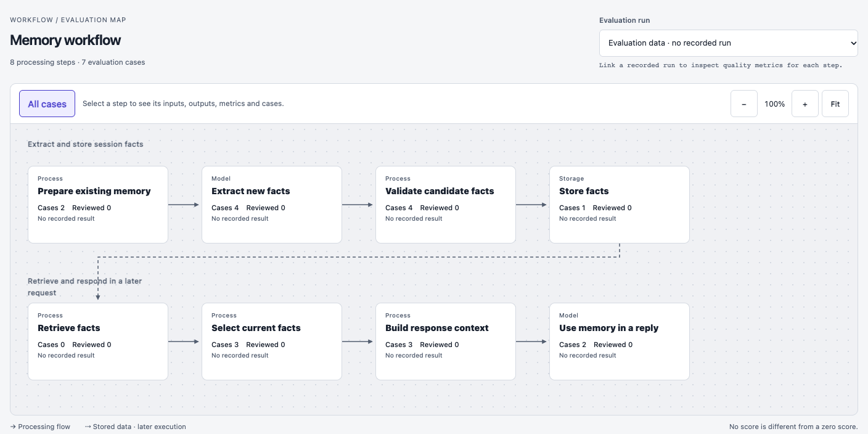The image size is (868, 434).
Task: Click the 'Processing flow' legend entry
Action: coord(40,427)
